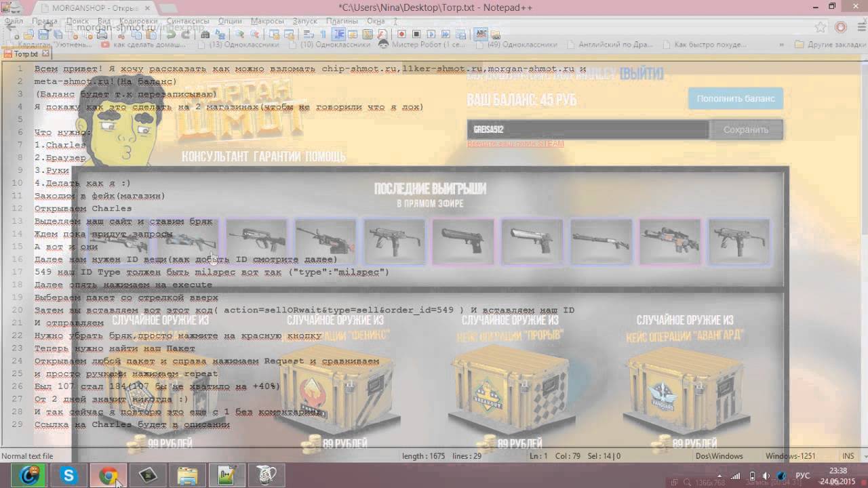Viewport: 868px width, 488px height.
Task: Open the steam trade link under the input
Action: coord(515,144)
